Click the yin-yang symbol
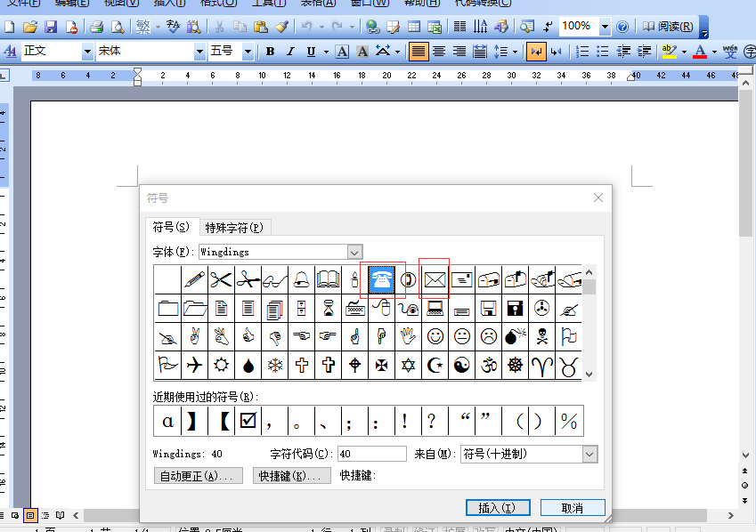756x532 pixels. (461, 365)
